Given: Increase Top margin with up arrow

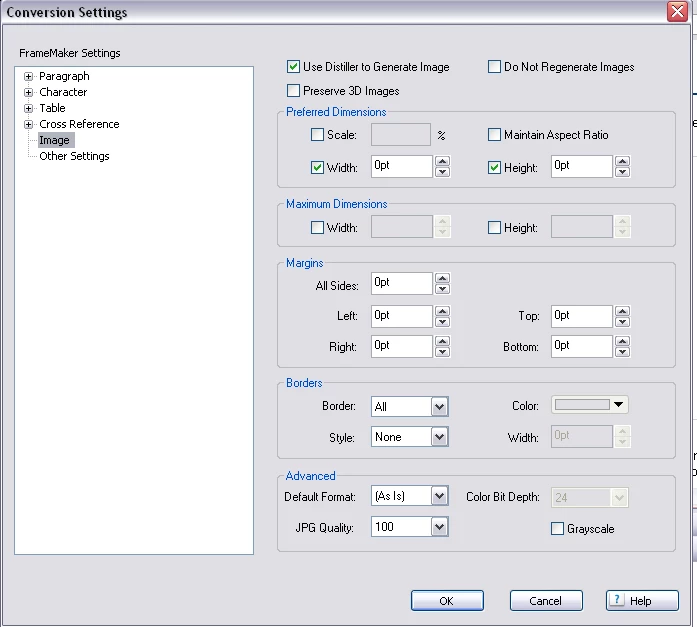Looking at the screenshot, I should click(x=622, y=311).
